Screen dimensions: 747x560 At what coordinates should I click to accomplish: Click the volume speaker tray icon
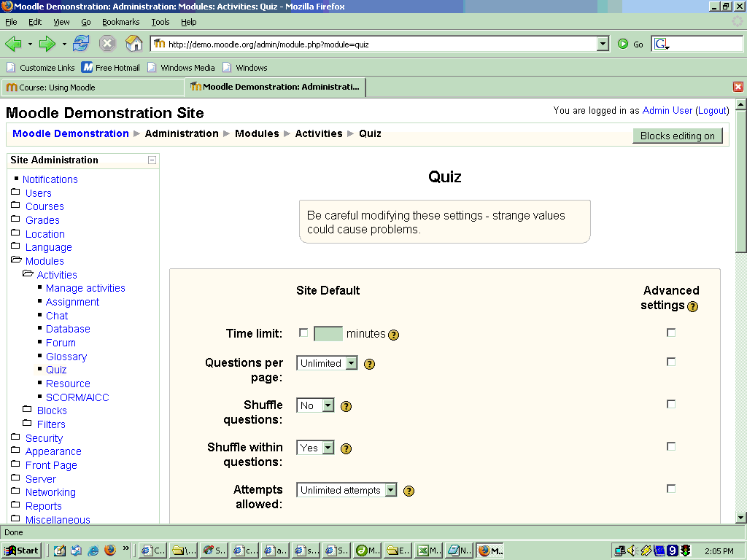click(632, 551)
